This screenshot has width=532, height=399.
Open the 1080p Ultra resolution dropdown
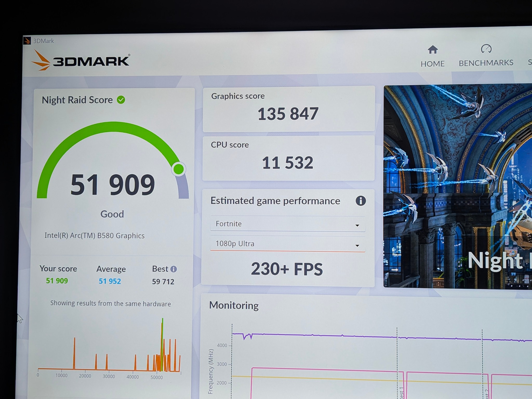[x=288, y=244]
